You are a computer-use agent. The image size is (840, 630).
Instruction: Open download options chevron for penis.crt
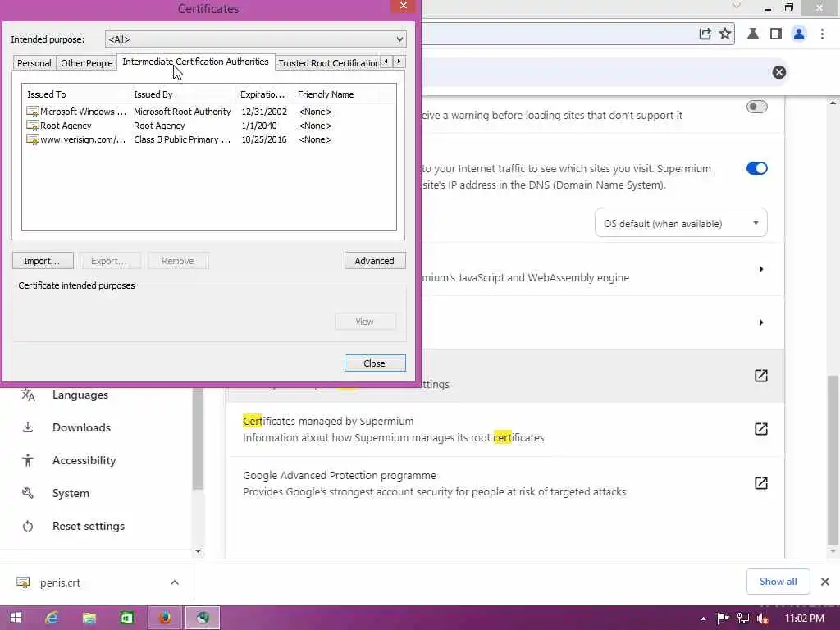tap(175, 582)
